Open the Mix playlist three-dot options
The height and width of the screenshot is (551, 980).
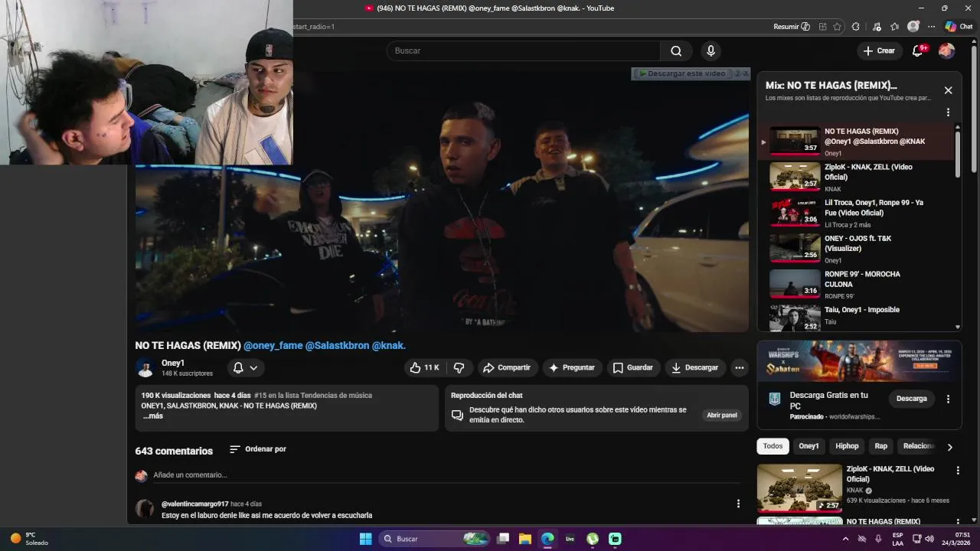pos(948,112)
